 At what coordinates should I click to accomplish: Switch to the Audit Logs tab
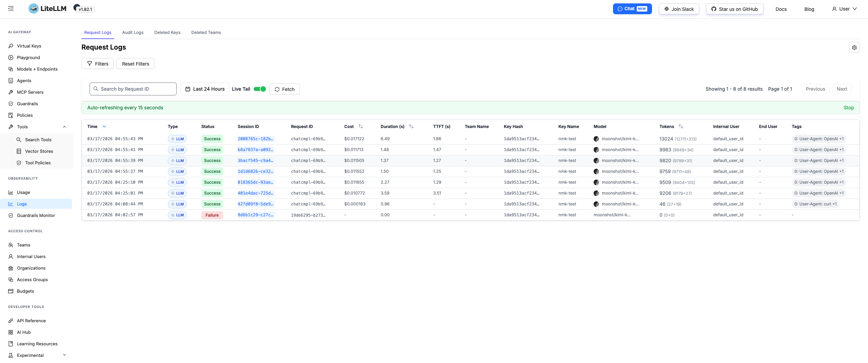coord(133,33)
